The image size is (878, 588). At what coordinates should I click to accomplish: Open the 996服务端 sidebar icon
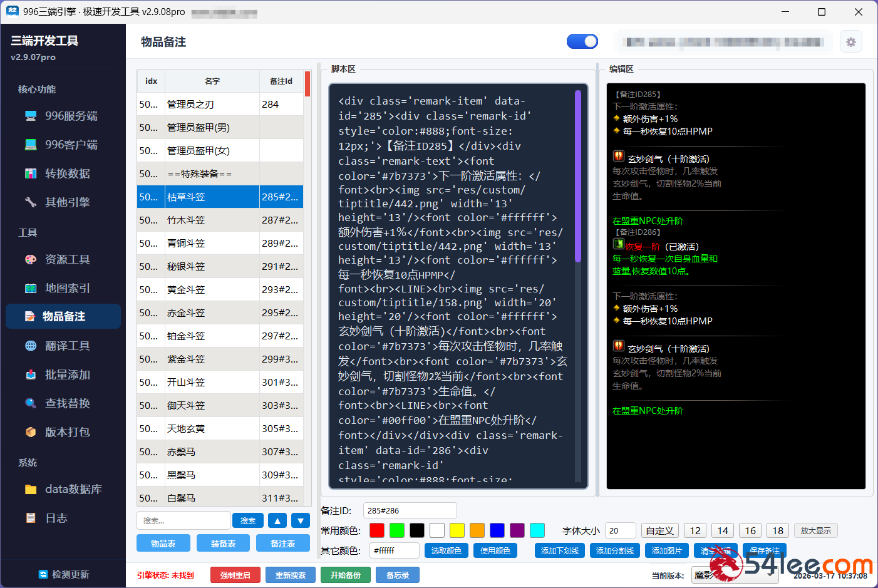point(31,116)
